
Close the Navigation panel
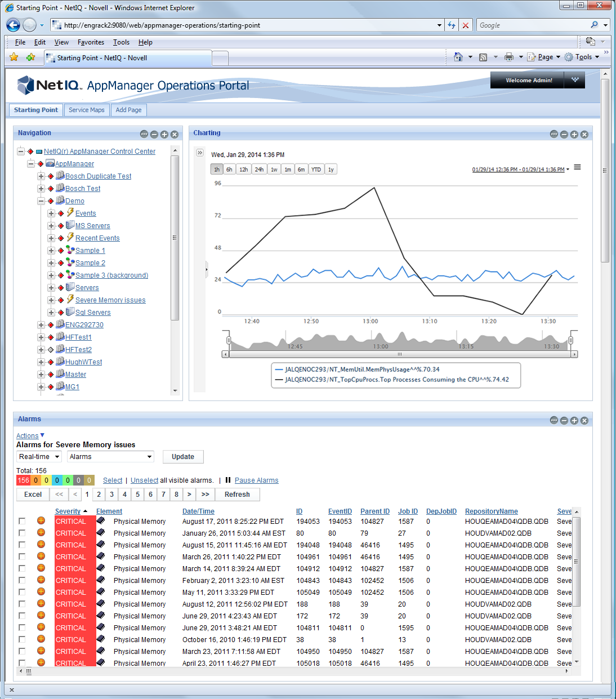coord(175,134)
